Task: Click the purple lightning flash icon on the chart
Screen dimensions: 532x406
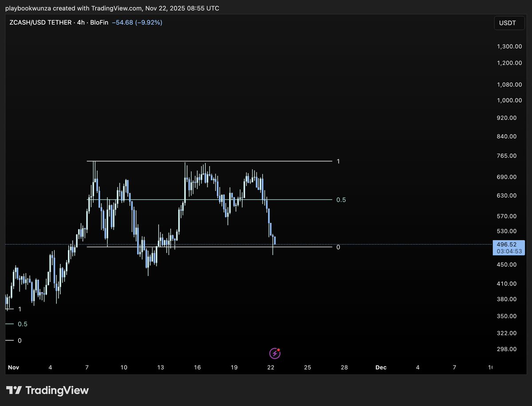Action: [x=274, y=353]
